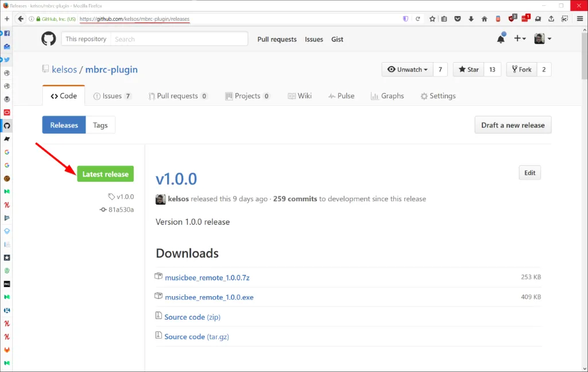Open the profile avatar dropdown menu
Viewport: 588px width, 372px height.
[x=540, y=39]
